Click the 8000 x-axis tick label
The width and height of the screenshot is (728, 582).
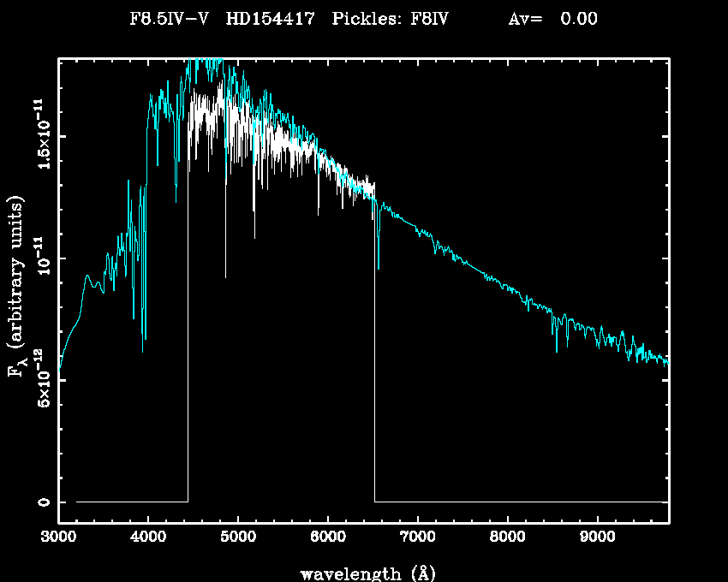(x=508, y=537)
